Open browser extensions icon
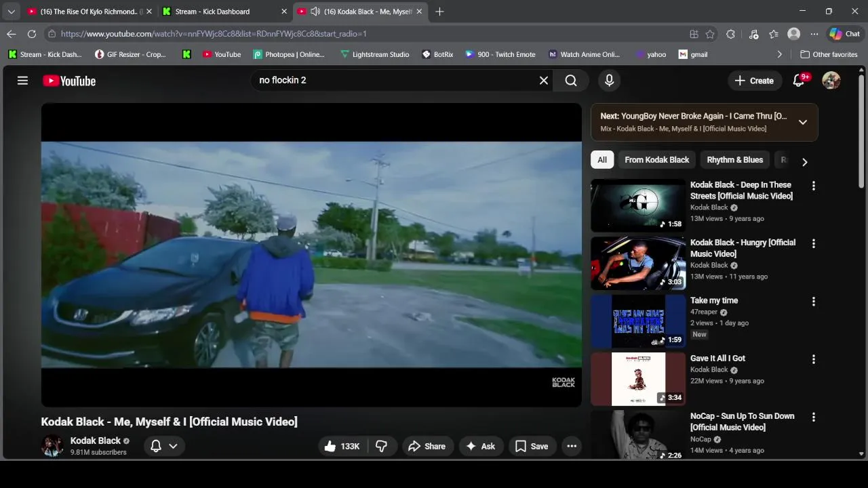 730,34
